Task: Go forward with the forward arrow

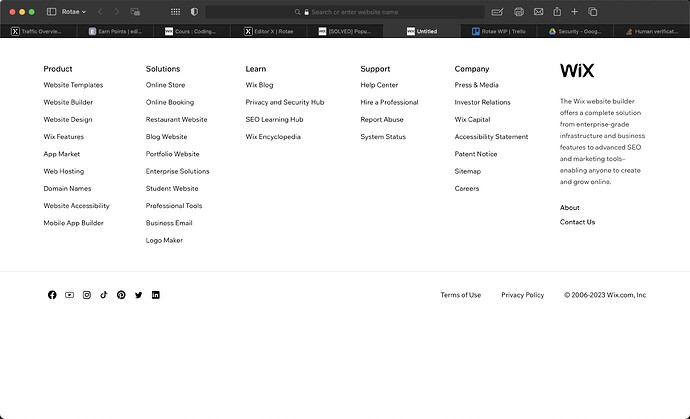Action: [x=117, y=12]
